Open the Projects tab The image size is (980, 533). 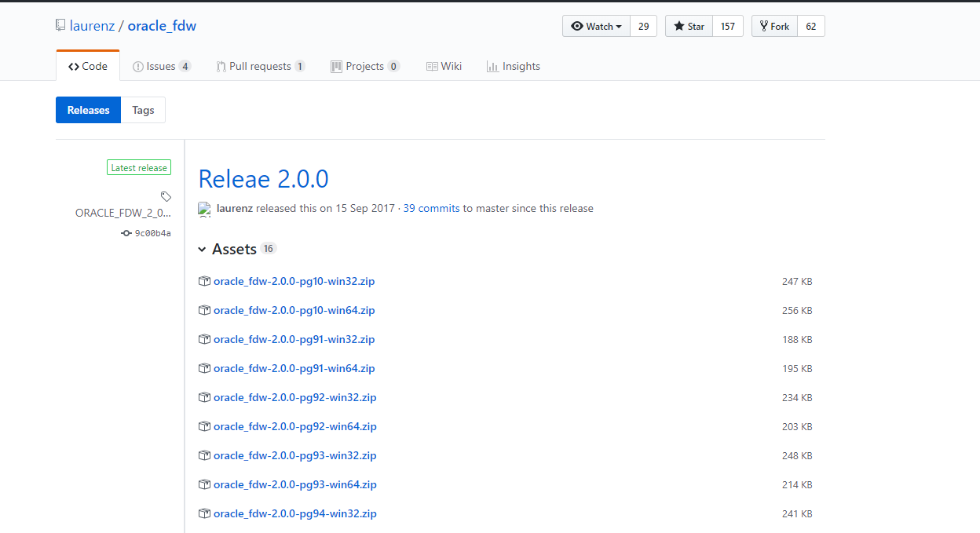(x=365, y=66)
